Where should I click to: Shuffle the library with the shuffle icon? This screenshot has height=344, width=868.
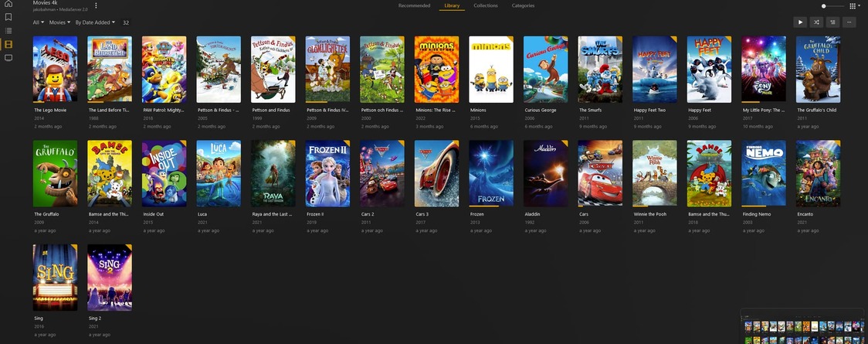816,22
